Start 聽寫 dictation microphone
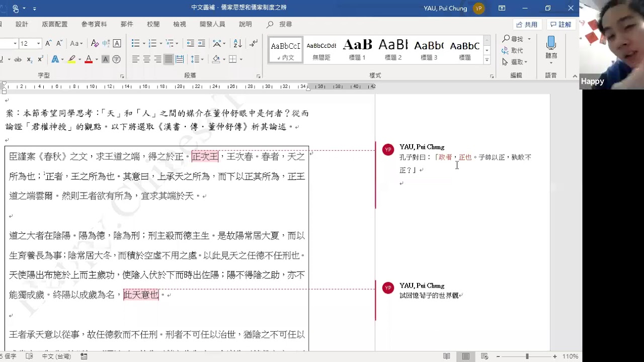 pos(551,49)
